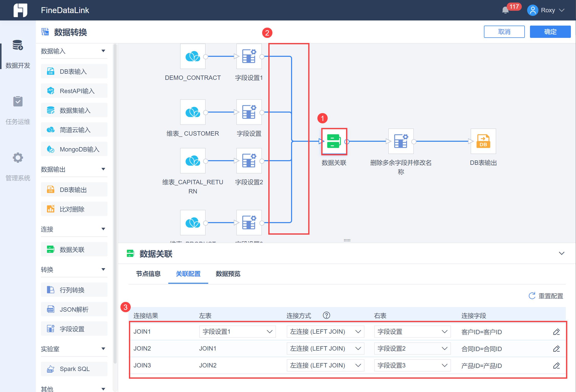Collapse the 数据关联 settings panel chevron

coord(561,253)
